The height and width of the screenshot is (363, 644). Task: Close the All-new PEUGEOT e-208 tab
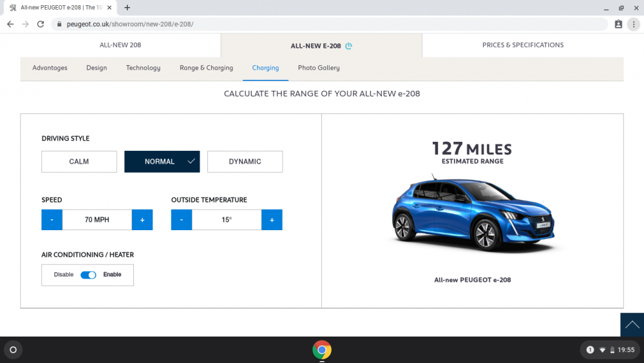(109, 7)
